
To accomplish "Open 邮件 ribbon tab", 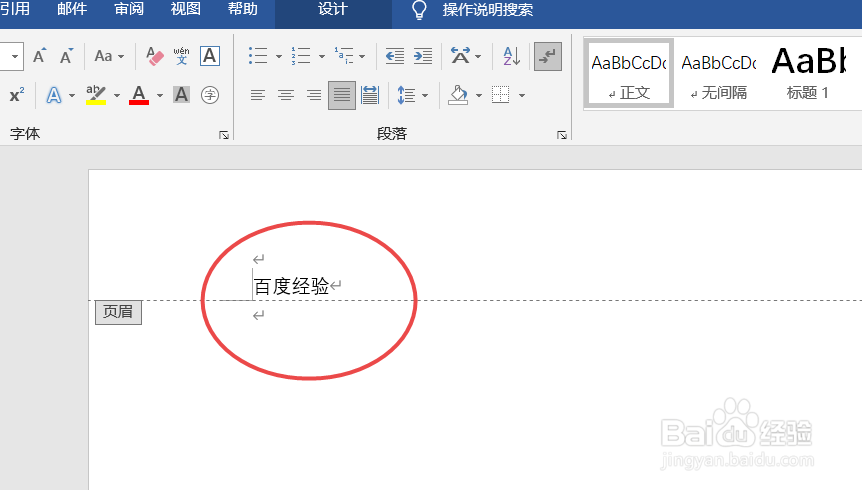I will pyautogui.click(x=72, y=9).
